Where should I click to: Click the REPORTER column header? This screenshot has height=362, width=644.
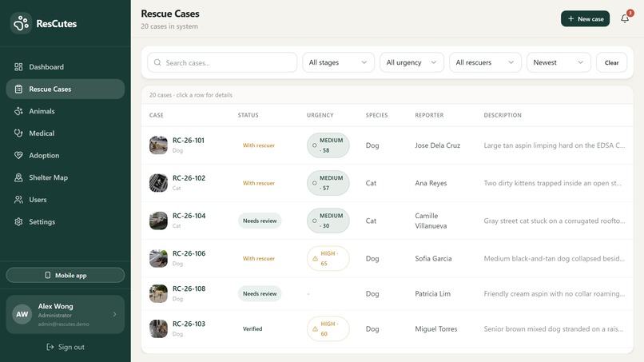click(x=429, y=115)
